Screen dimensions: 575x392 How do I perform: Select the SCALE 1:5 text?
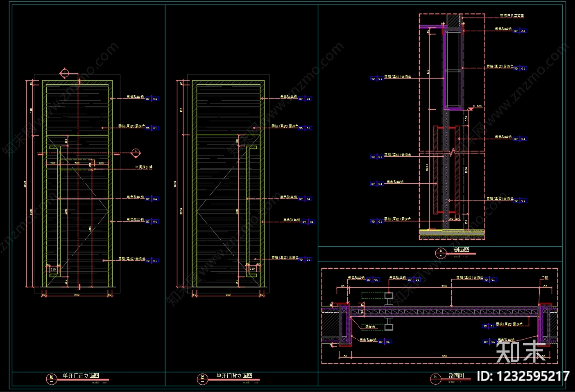(x=455, y=382)
